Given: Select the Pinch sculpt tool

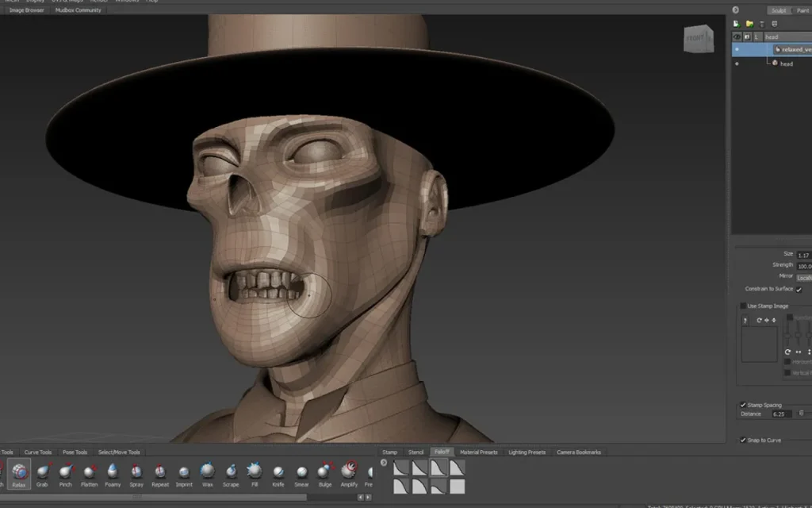Looking at the screenshot, I should 66,474.
